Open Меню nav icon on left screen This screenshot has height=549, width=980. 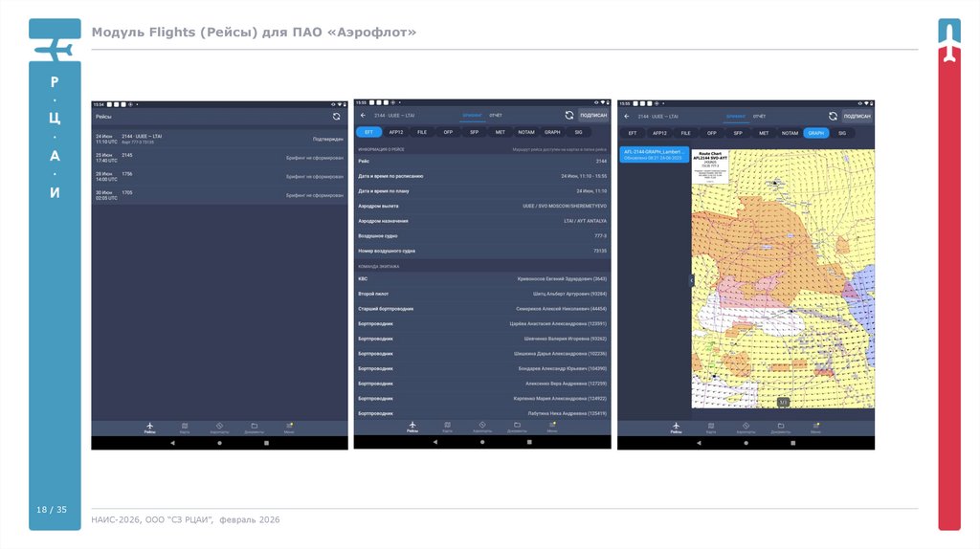[289, 428]
